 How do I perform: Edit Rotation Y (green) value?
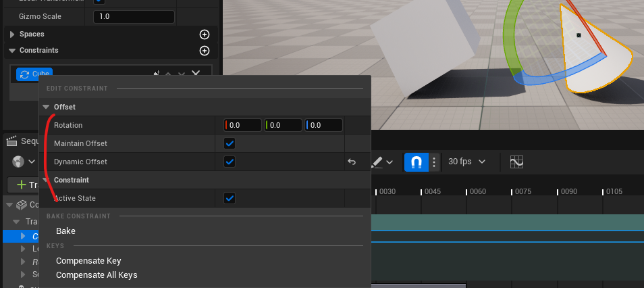coord(283,125)
